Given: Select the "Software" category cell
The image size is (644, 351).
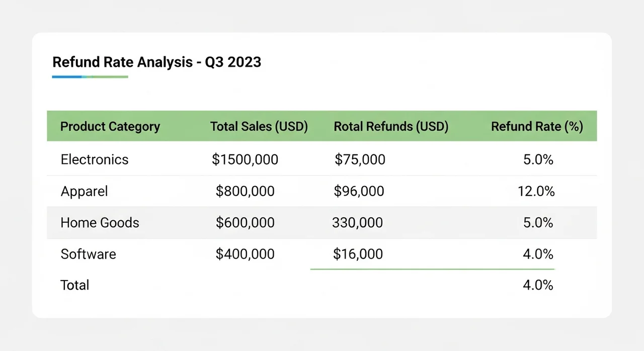Looking at the screenshot, I should [88, 254].
